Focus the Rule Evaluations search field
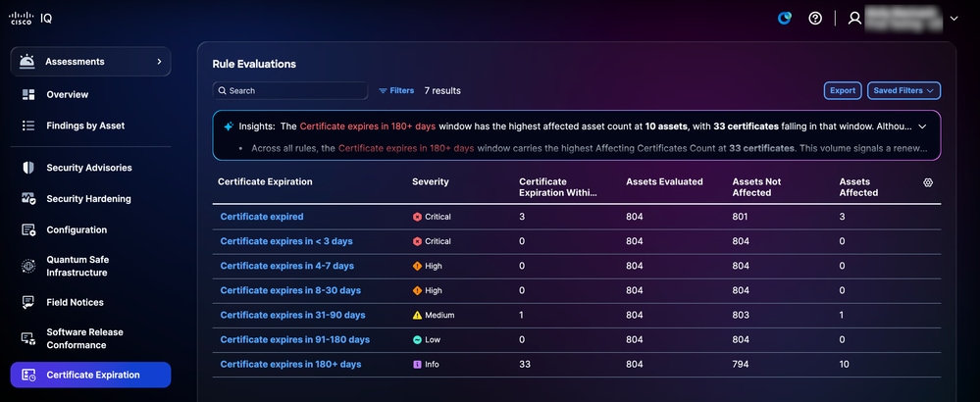Screen dimensions: 980x402 point(290,90)
